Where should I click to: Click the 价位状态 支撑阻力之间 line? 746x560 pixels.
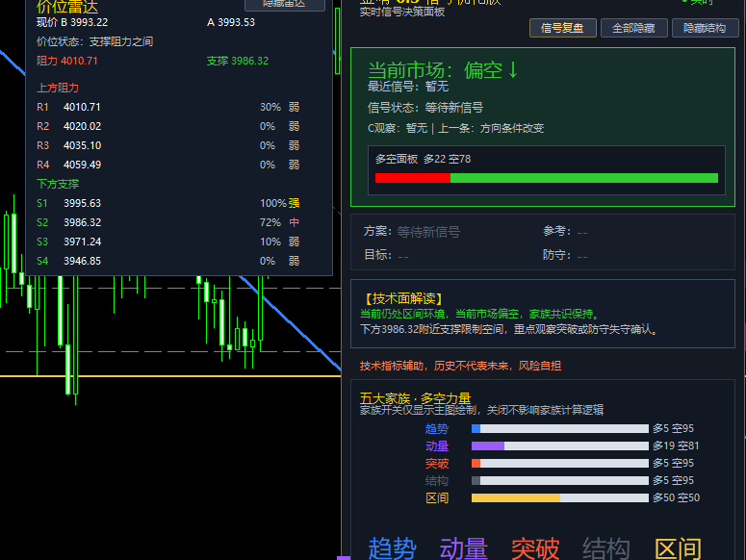[x=94, y=41]
